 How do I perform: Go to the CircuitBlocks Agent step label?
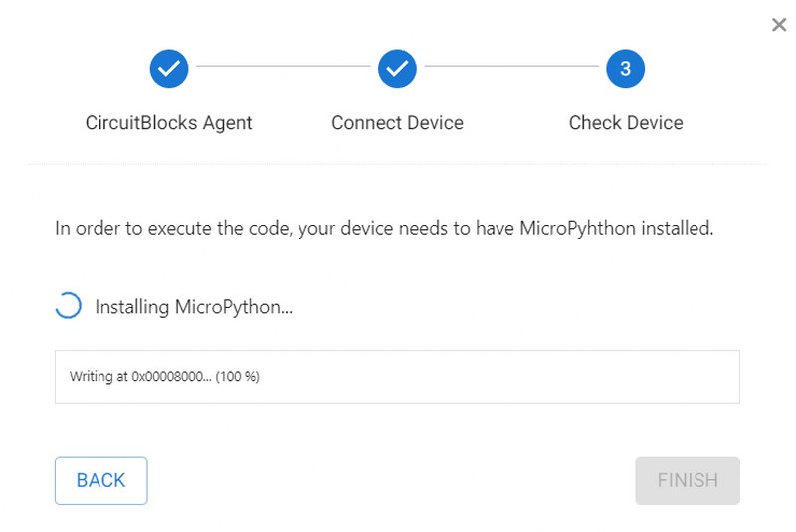tap(168, 123)
